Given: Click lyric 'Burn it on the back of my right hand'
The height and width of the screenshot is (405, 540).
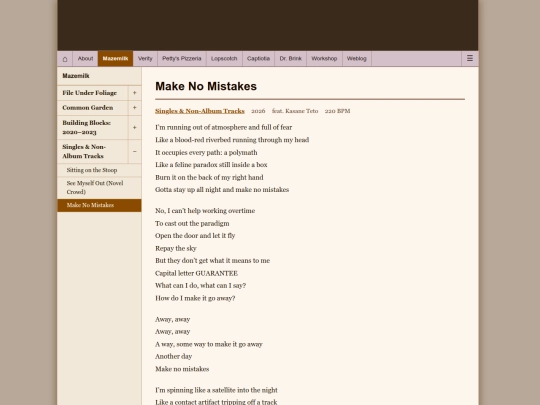Looking at the screenshot, I should tap(209, 177).
